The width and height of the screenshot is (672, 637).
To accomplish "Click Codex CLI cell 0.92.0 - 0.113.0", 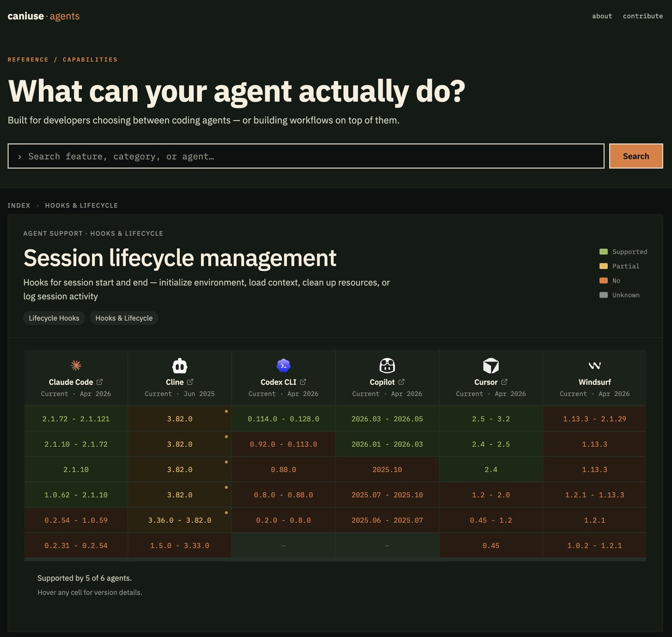I will point(283,444).
